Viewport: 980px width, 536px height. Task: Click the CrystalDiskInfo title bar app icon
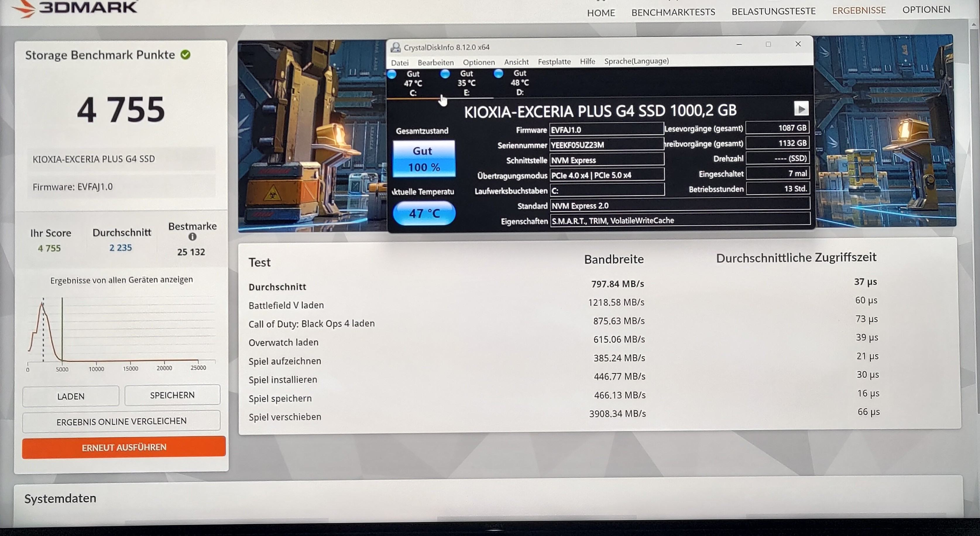[x=396, y=47]
